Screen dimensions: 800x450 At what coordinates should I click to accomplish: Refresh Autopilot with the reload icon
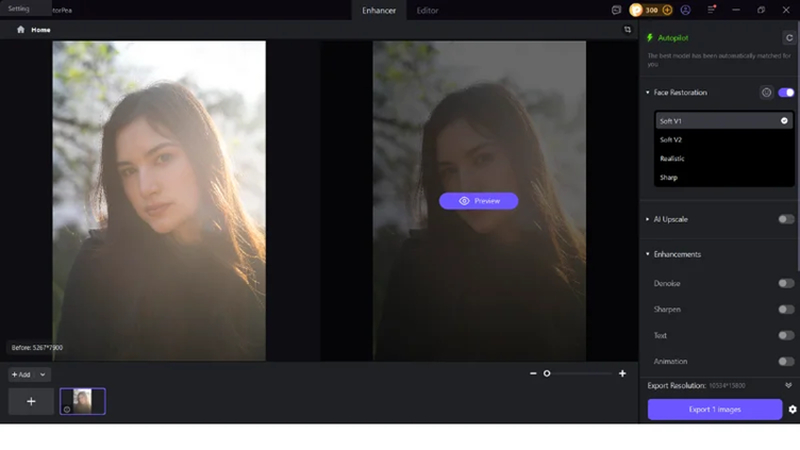tap(789, 38)
